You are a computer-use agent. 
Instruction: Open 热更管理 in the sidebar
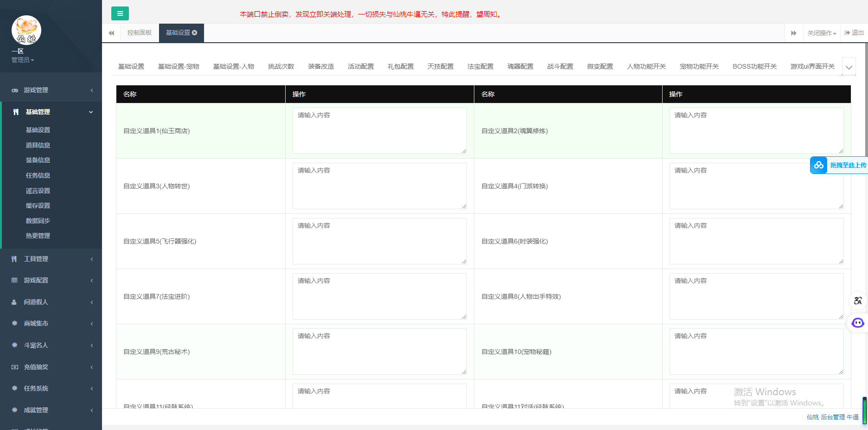tap(38, 236)
